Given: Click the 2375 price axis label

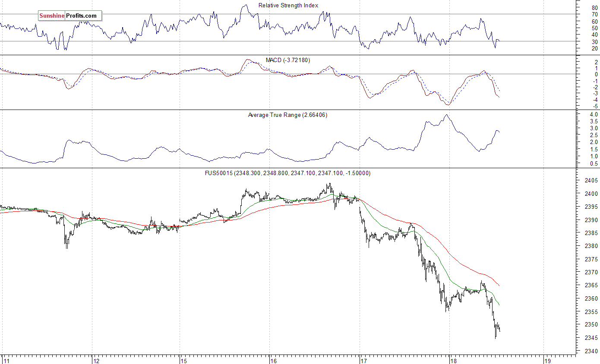Looking at the screenshot, I should coord(591,259).
